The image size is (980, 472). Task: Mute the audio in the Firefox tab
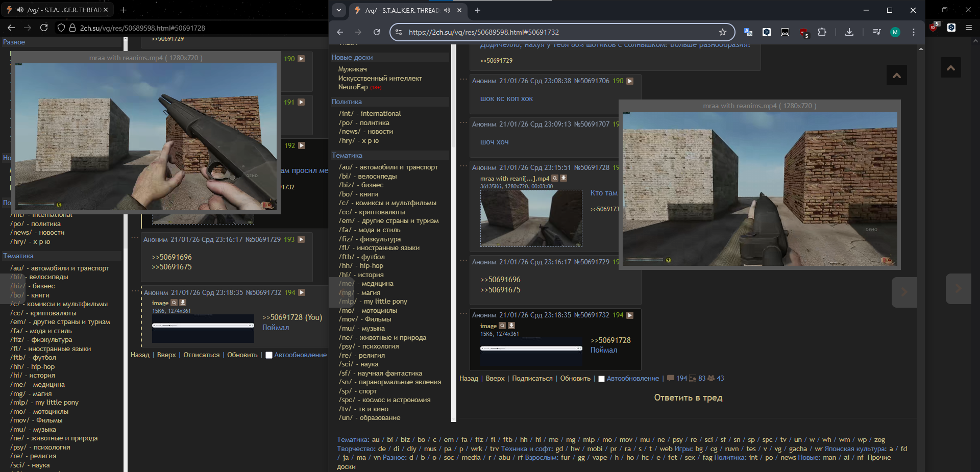point(20,10)
